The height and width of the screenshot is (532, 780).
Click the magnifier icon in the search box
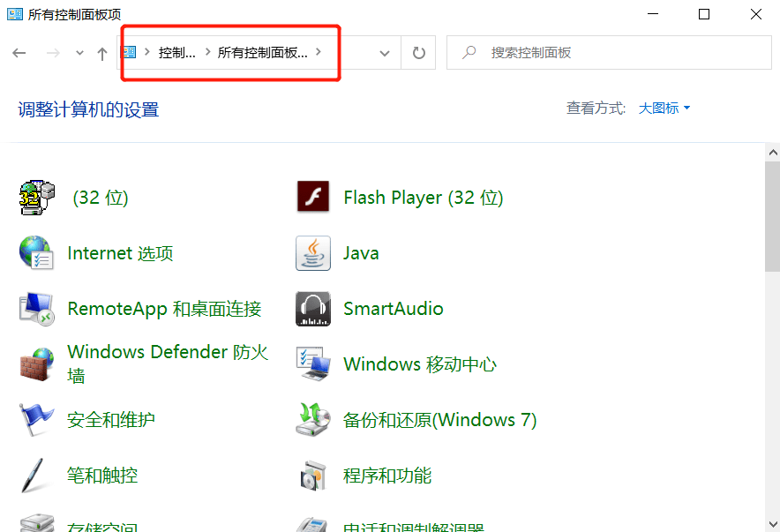click(x=469, y=52)
